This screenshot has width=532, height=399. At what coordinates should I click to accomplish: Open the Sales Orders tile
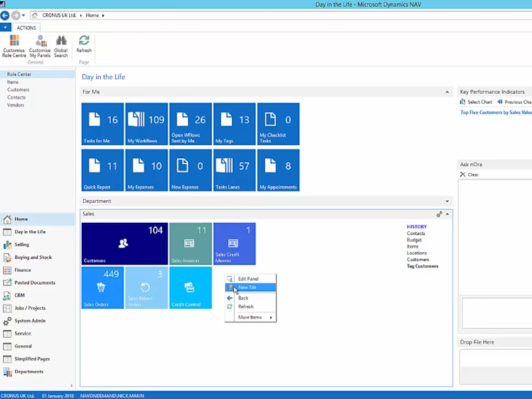point(102,288)
